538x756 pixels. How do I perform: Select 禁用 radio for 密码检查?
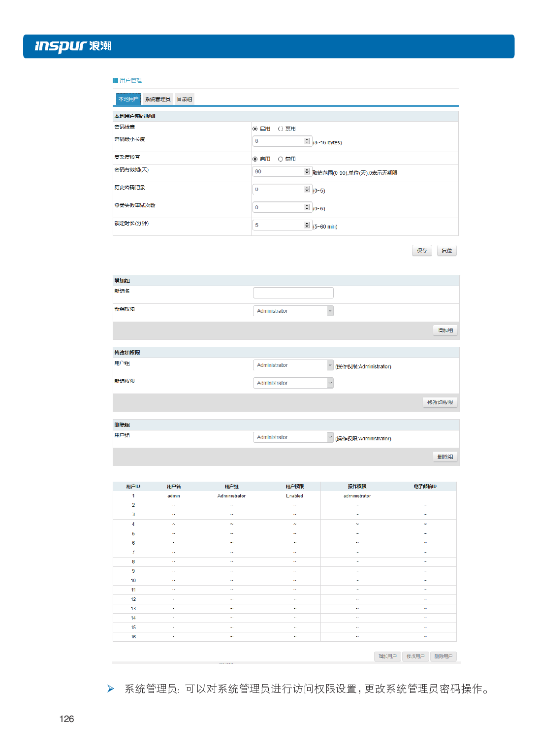(x=281, y=129)
